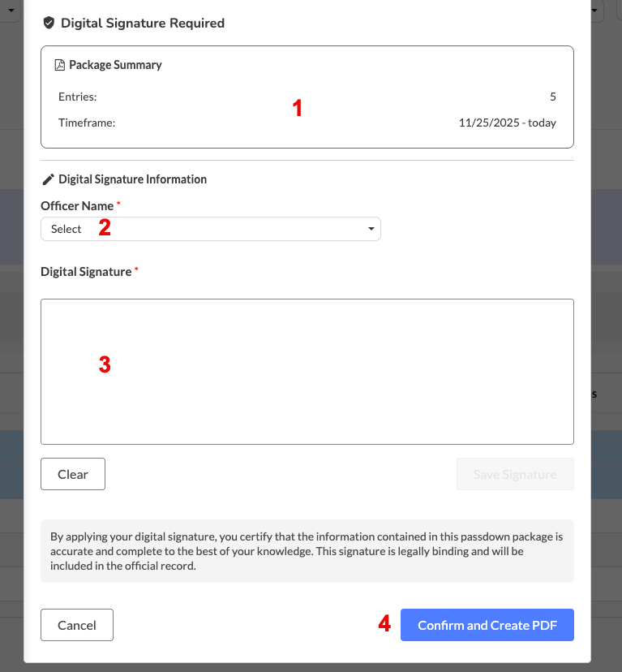
Task: Click the pencil icon beside Digital Signature Information
Action: pyautogui.click(x=48, y=179)
